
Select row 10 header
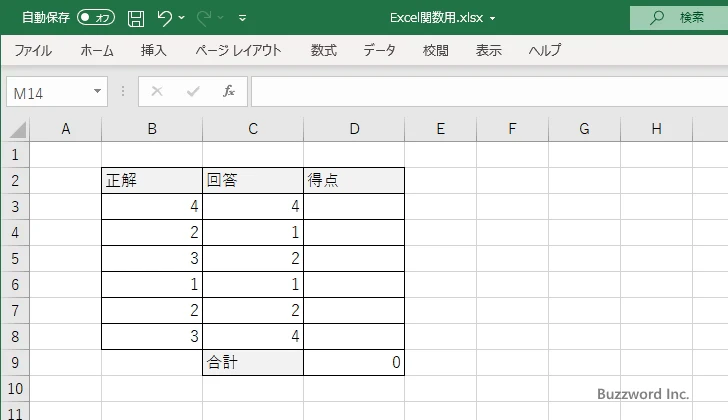pos(15,388)
